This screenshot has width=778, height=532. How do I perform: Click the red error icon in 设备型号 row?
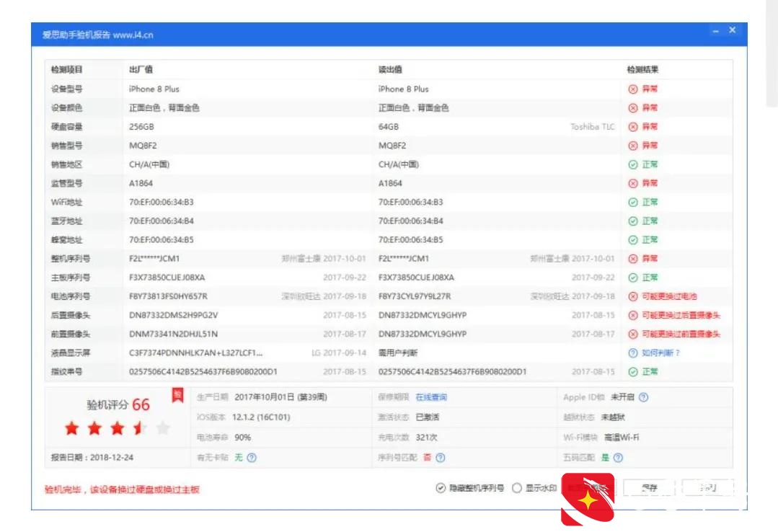coord(632,89)
